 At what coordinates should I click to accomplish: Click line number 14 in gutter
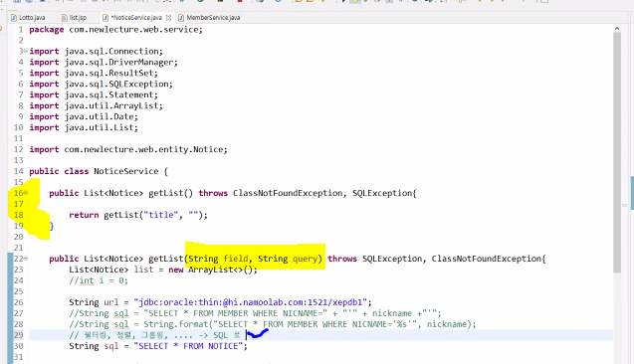18,171
